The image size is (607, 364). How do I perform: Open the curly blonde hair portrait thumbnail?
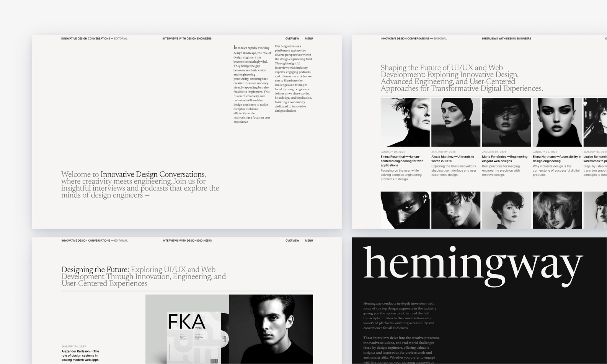tap(557, 210)
